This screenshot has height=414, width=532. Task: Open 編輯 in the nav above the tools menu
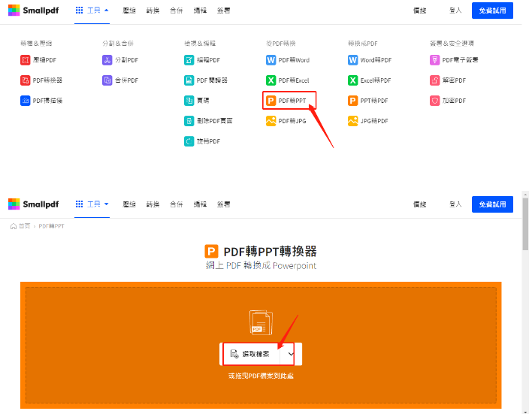pyautogui.click(x=200, y=11)
